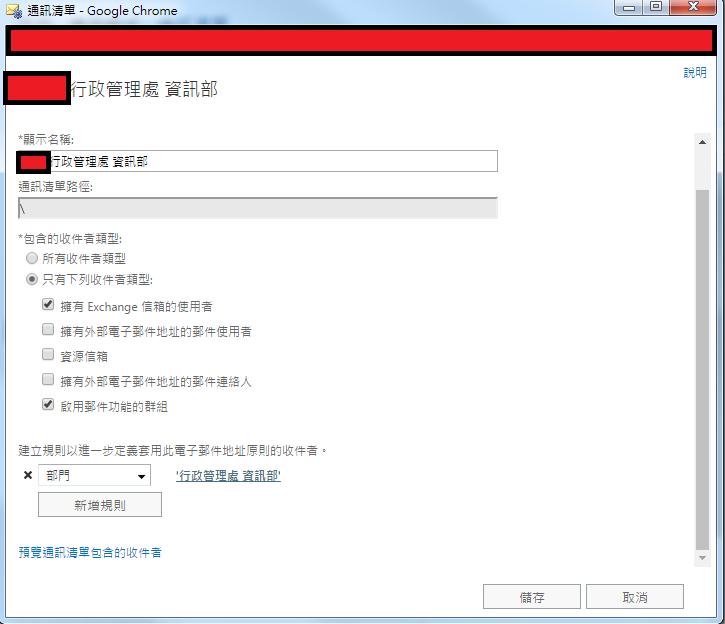Click the 儲存 button
Viewport: 725px width, 624px height.
[532, 597]
